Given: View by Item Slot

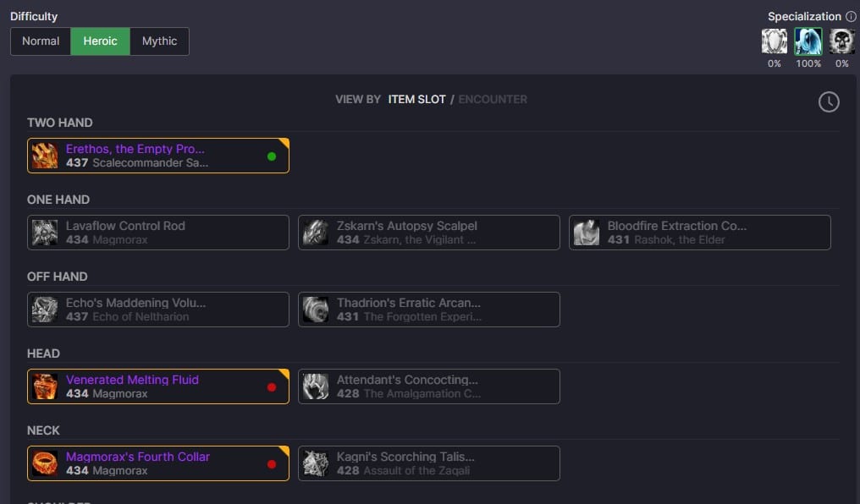Looking at the screenshot, I should [x=416, y=100].
